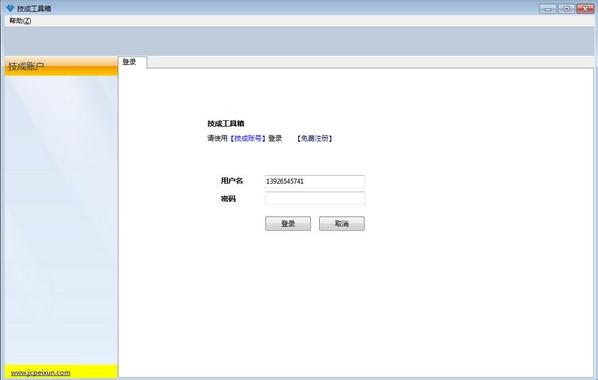The image size is (598, 380).
Task: Click the 取消 cancel button
Action: [x=342, y=224]
